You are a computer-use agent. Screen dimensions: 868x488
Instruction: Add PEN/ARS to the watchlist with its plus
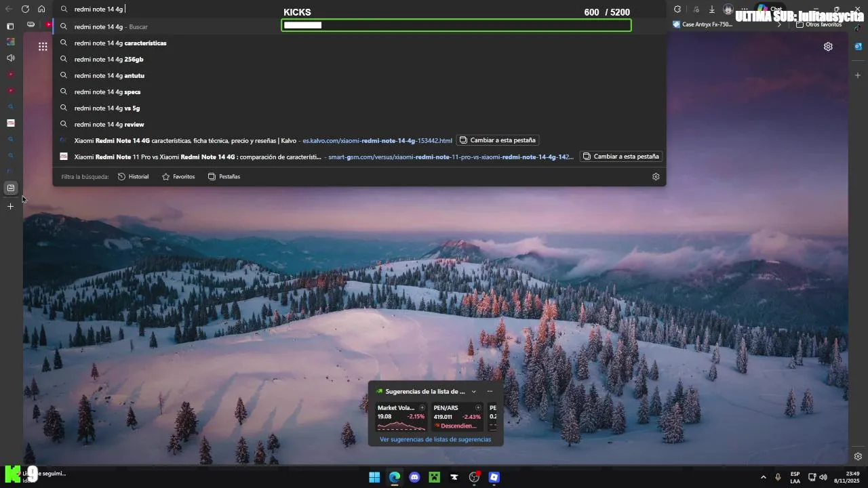[x=478, y=407]
